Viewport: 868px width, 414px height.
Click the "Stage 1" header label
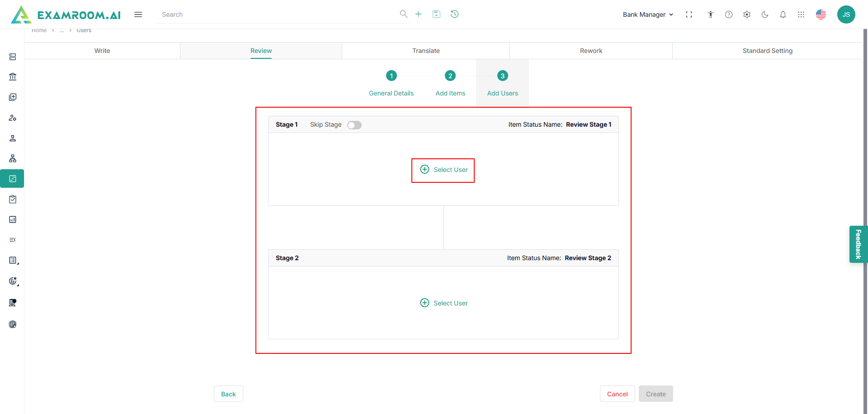point(287,124)
